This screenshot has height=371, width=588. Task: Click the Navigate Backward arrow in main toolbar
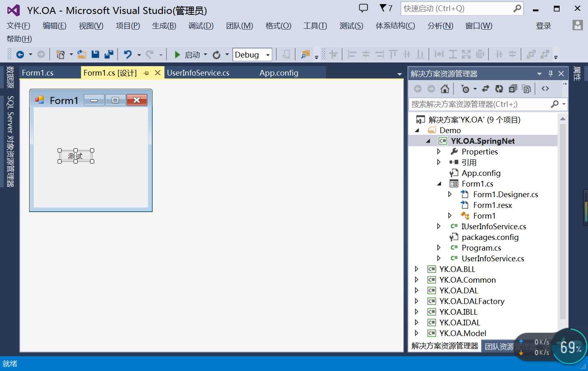point(20,54)
